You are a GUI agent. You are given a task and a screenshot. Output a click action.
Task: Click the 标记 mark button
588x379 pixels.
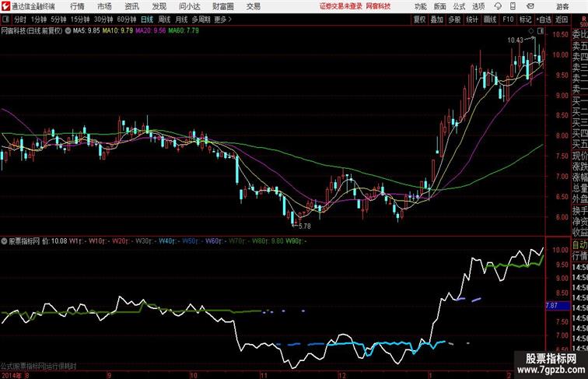coord(525,19)
